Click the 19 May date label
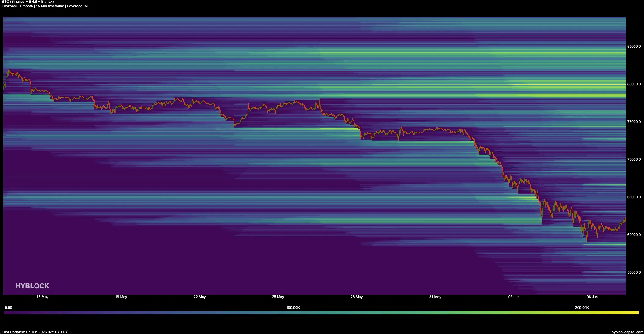The width and height of the screenshot is (644, 334). tap(121, 297)
